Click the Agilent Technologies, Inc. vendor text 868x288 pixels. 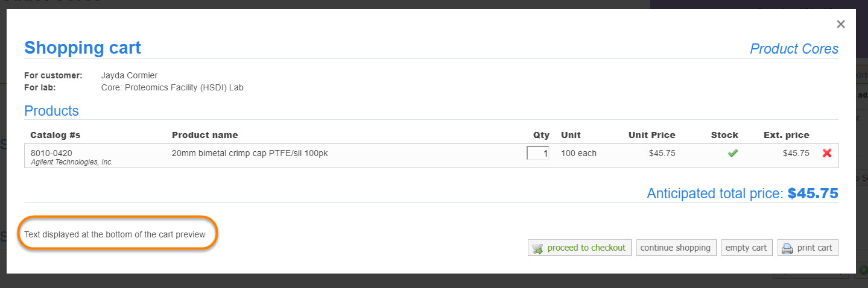pos(72,162)
